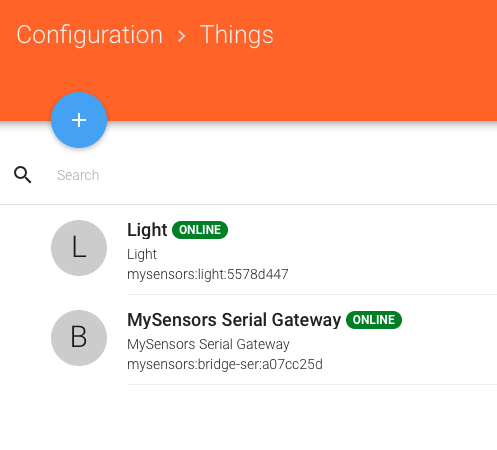
Task: Click the ONLINE badge beside MySensors Serial Gateway
Action: (374, 320)
